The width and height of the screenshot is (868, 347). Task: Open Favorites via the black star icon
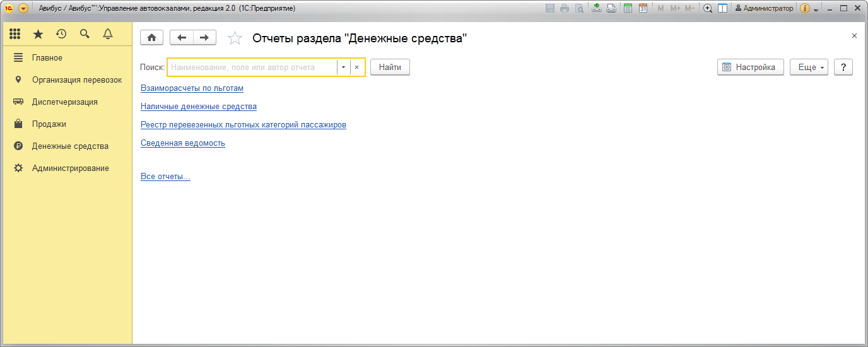(x=38, y=34)
